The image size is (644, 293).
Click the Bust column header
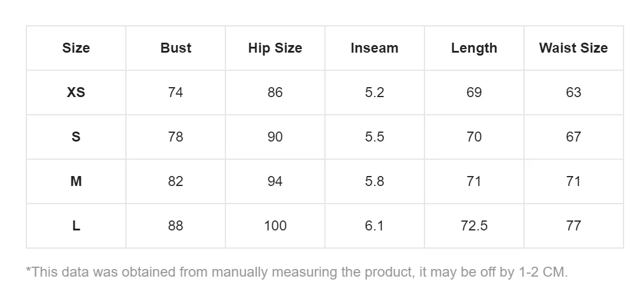point(176,48)
